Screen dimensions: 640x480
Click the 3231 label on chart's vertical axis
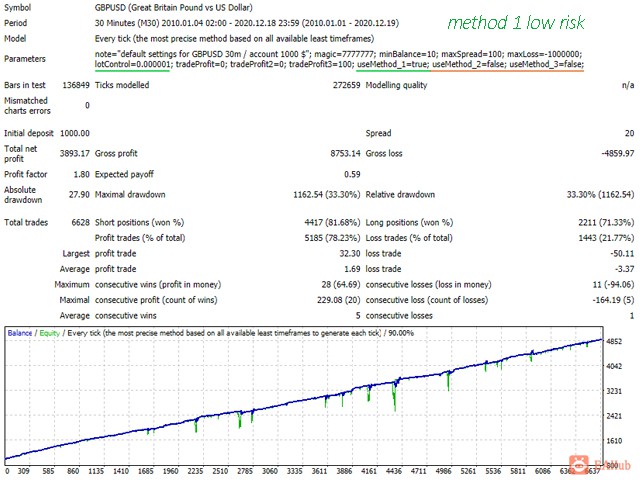614,391
